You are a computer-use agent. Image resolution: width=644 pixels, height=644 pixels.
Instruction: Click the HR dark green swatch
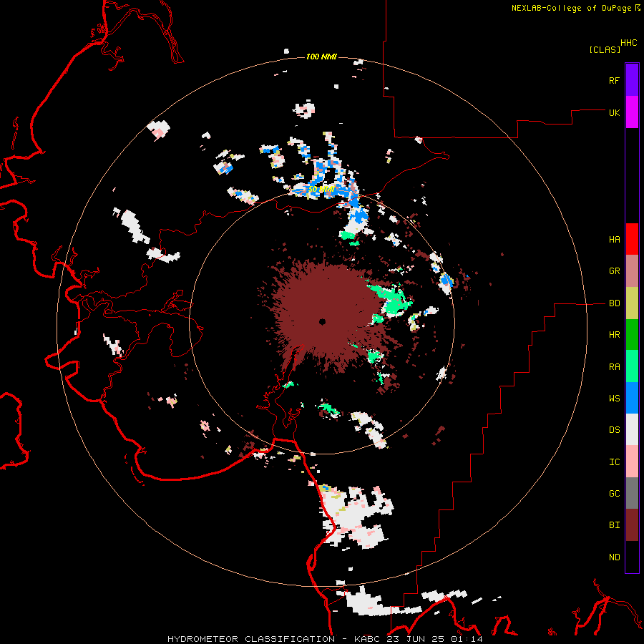pyautogui.click(x=632, y=335)
